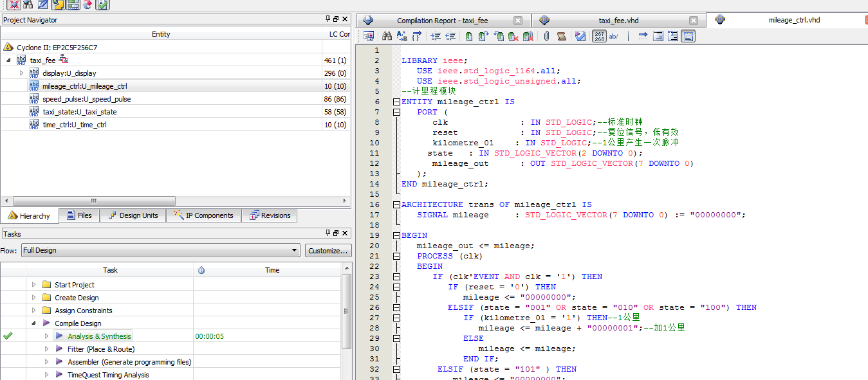868x380 pixels.
Task: Click the analyze current file icon
Action: (580, 37)
